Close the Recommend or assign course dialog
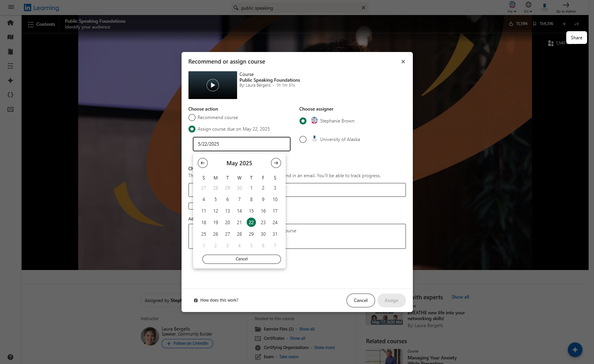The image size is (594, 364). (403, 62)
